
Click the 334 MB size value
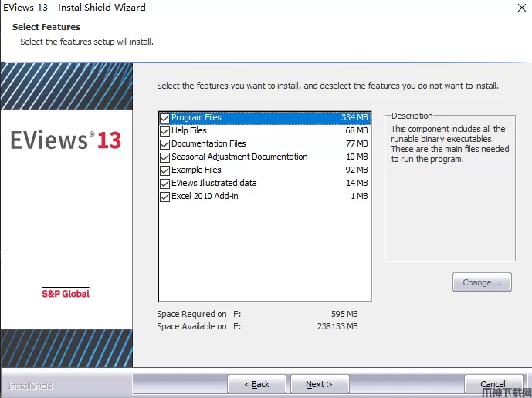354,118
